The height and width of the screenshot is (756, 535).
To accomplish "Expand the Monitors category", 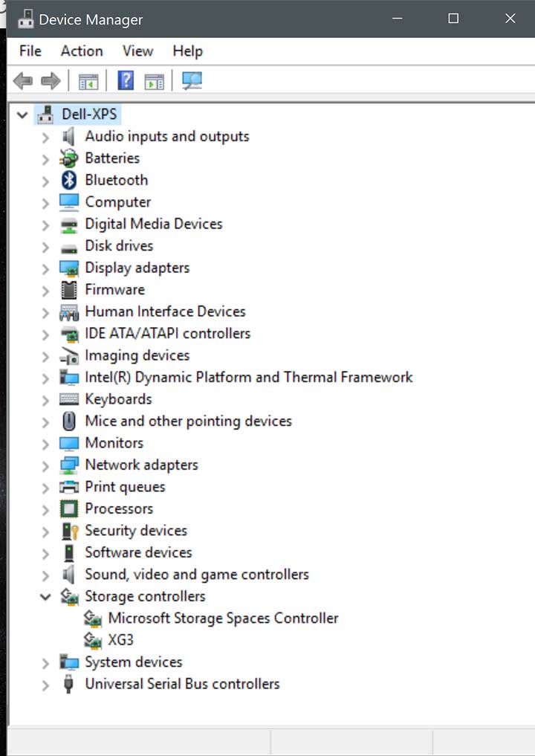I will coord(45,444).
